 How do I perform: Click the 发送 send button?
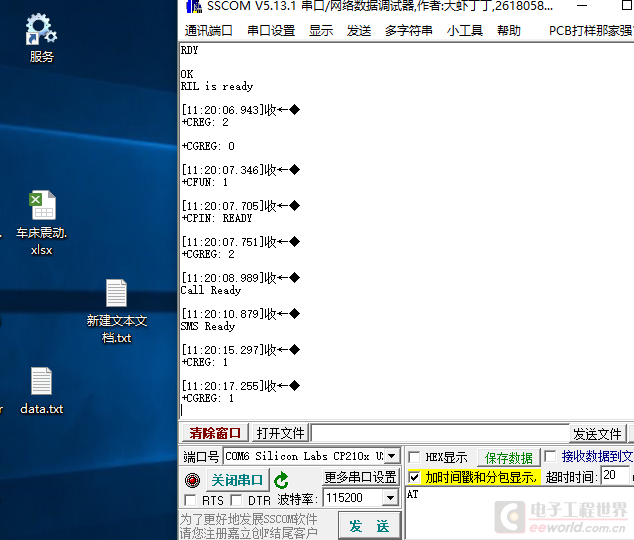coord(369,525)
